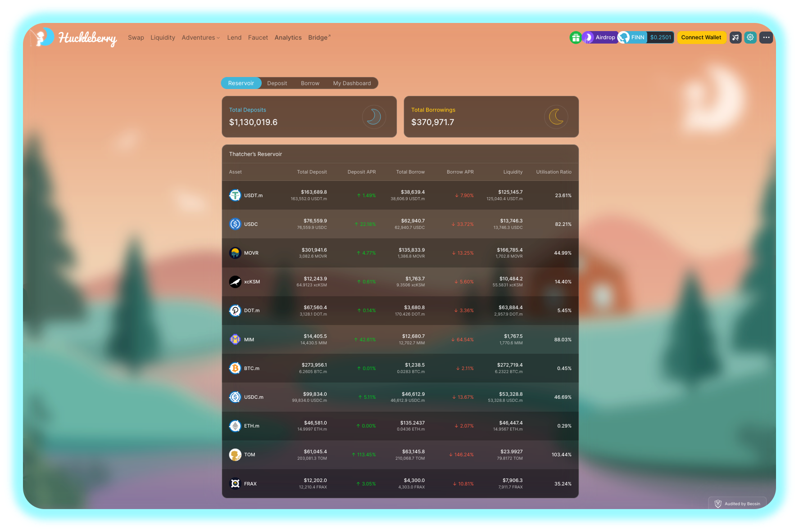Click the Huckleberry logo
Image resolution: width=799 pixels, height=532 pixels.
point(73,37)
